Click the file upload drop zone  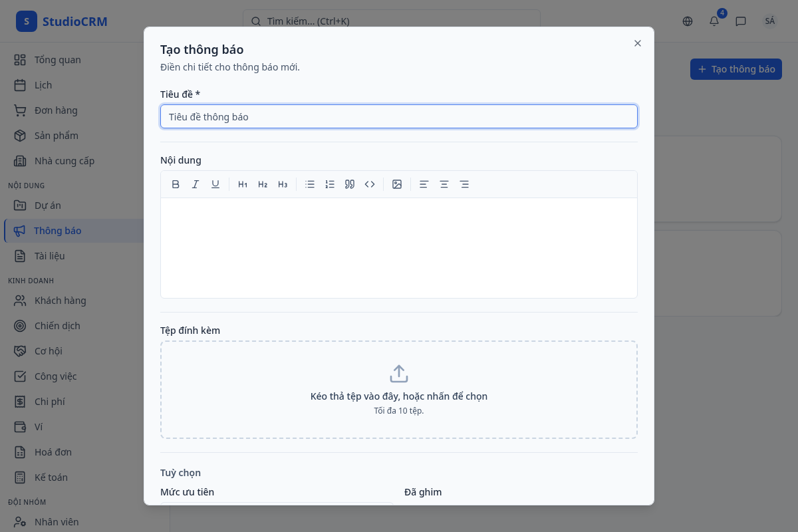tap(399, 390)
